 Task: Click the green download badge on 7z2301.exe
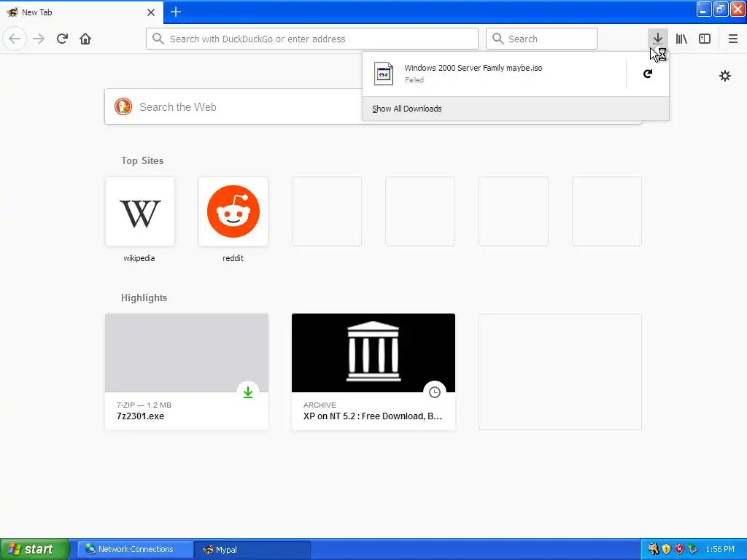248,392
